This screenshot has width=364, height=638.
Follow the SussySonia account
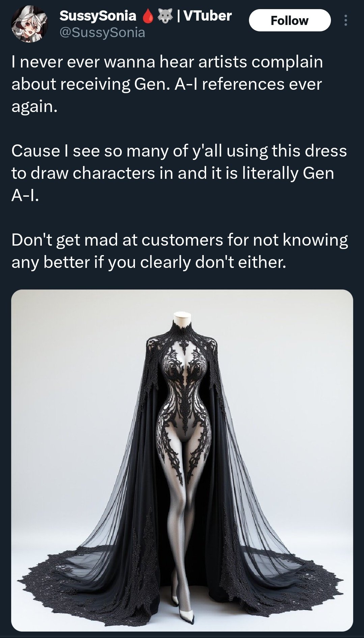pyautogui.click(x=290, y=20)
